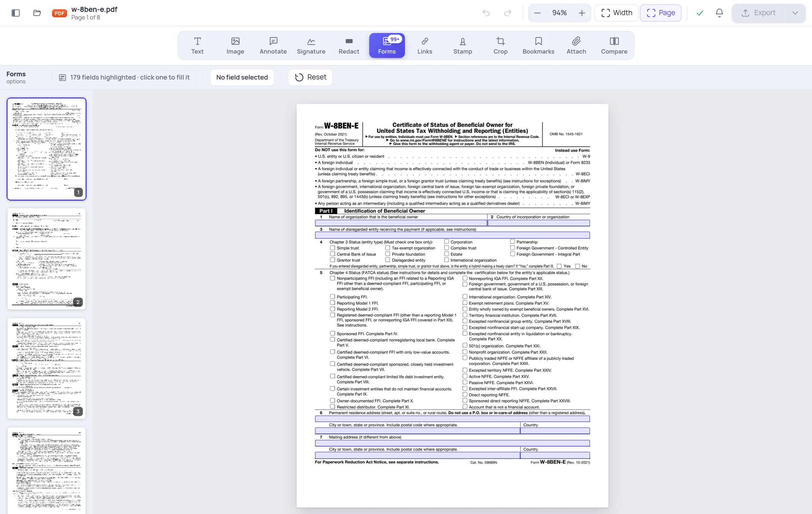Check the Sponsored FFI checkbox

333,333
